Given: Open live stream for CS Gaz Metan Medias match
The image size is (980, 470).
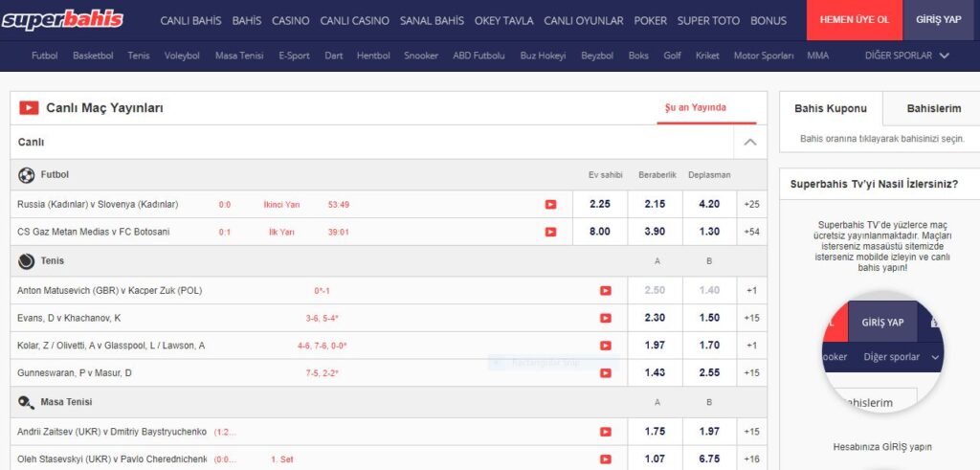Looking at the screenshot, I should [550, 232].
